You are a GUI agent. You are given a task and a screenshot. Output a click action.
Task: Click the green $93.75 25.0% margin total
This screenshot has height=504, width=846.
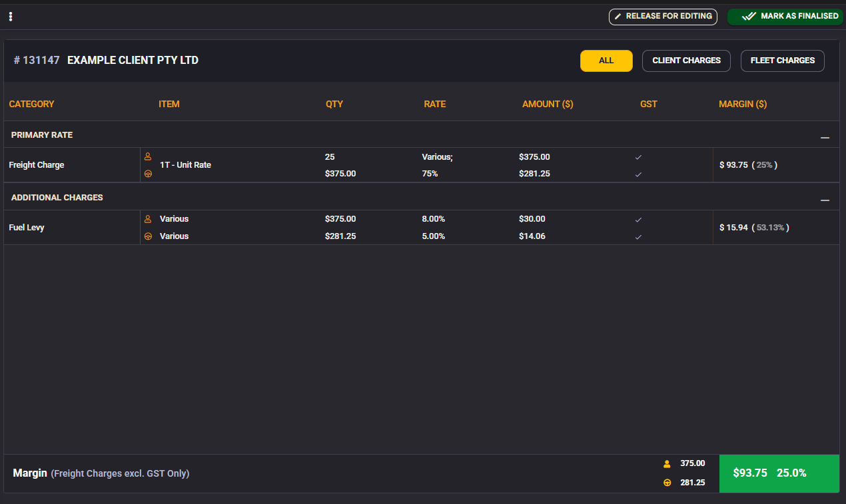point(779,473)
